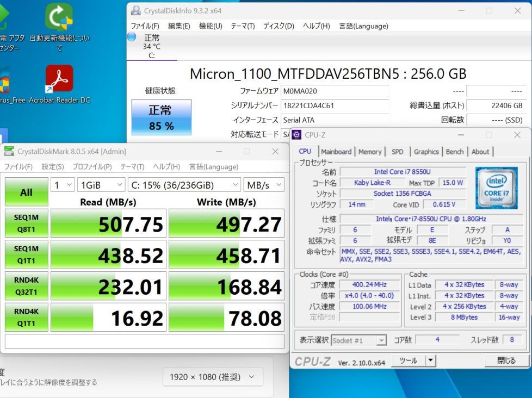Click CPU-Z title bar app icon
The width and height of the screenshot is (532, 398).
[x=296, y=135]
